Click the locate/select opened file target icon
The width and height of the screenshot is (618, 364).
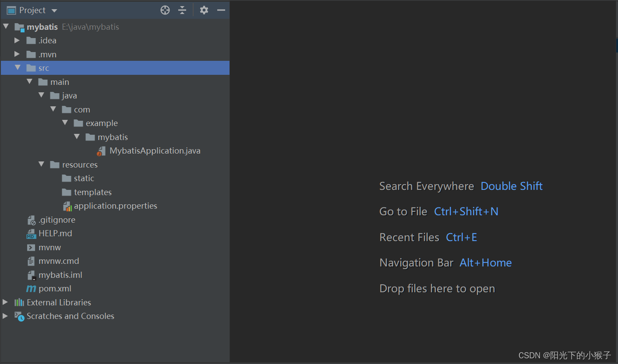tap(165, 10)
